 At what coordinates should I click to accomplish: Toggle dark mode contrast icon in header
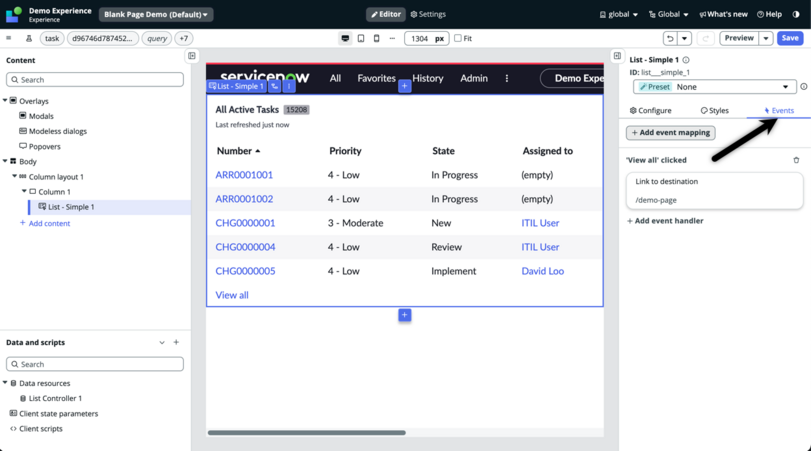pyautogui.click(x=796, y=14)
